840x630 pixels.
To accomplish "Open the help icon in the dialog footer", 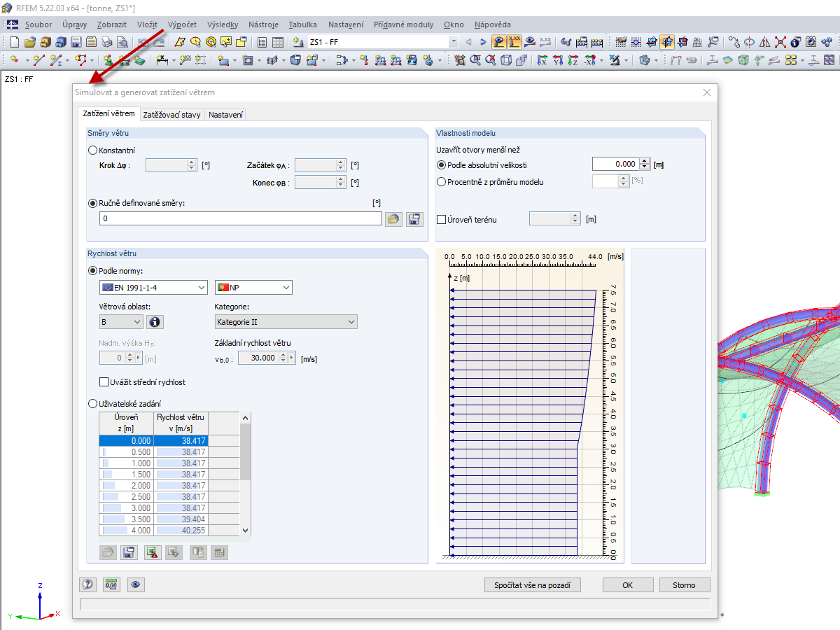I will tap(87, 584).
